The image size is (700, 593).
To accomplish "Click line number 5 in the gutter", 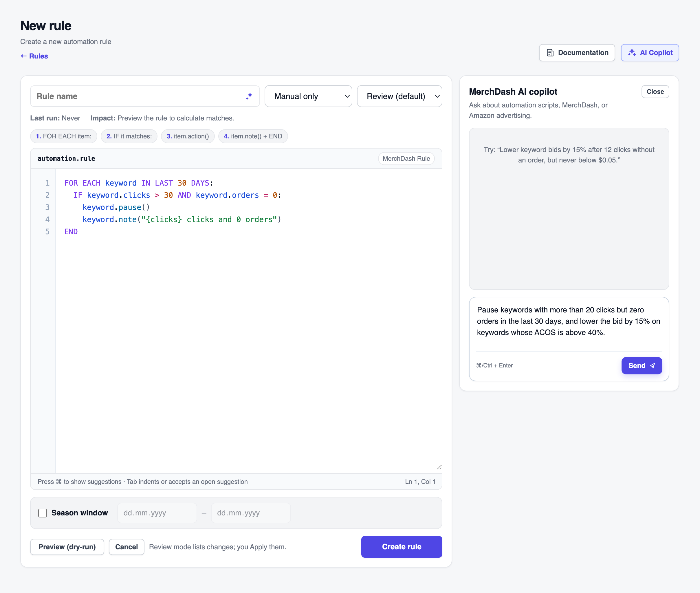I will [47, 232].
